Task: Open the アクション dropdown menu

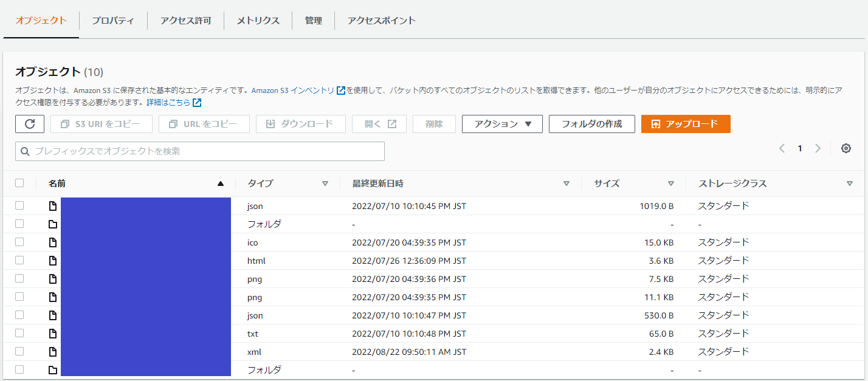Action: pos(502,124)
